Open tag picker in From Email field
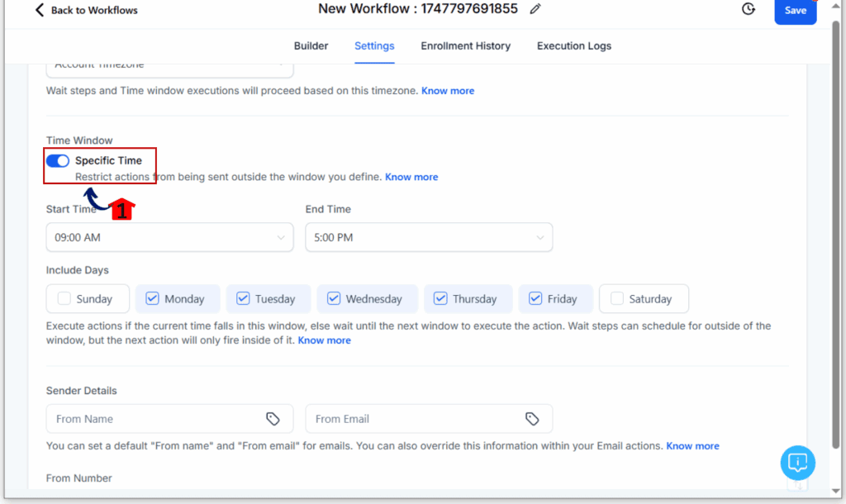Viewport: 846px width, 504px height. (532, 419)
